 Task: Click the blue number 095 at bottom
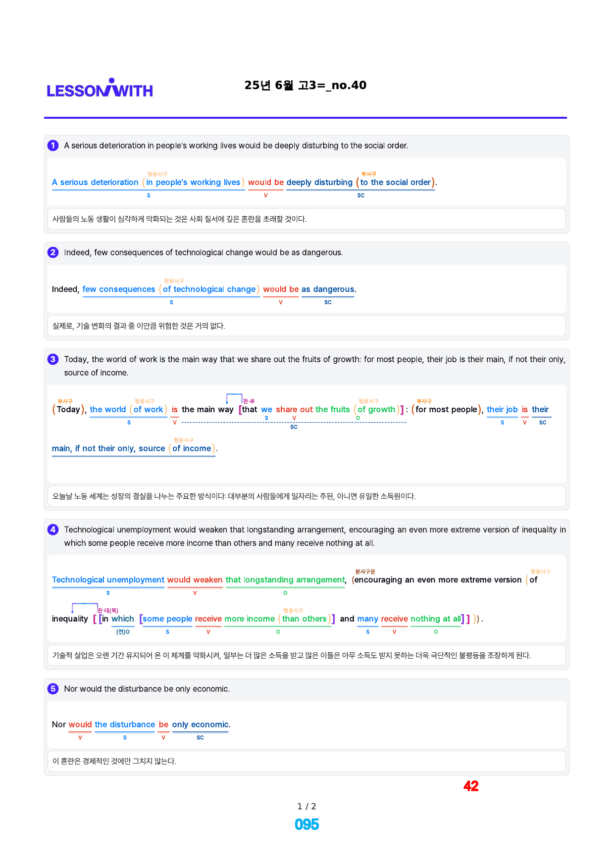[x=307, y=824]
